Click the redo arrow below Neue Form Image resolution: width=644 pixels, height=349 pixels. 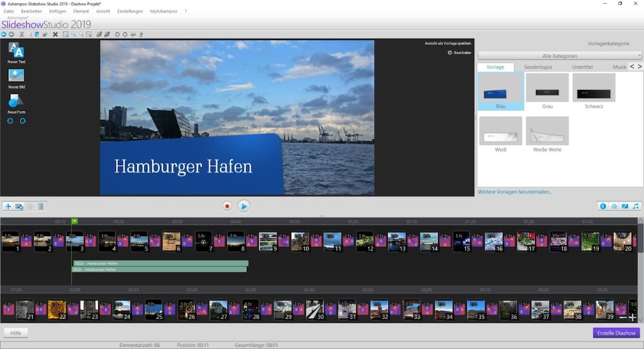tap(22, 121)
